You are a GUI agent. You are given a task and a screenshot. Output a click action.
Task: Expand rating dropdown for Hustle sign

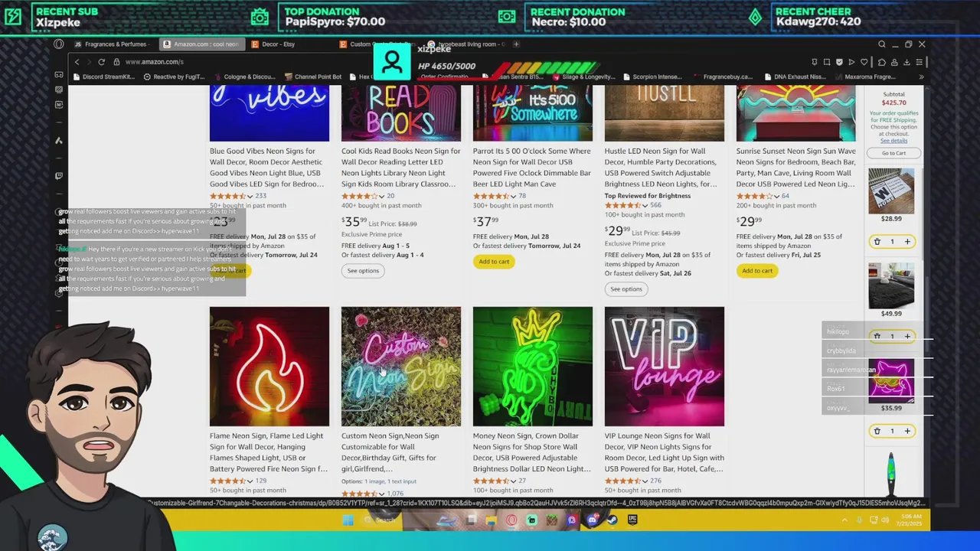(645, 206)
